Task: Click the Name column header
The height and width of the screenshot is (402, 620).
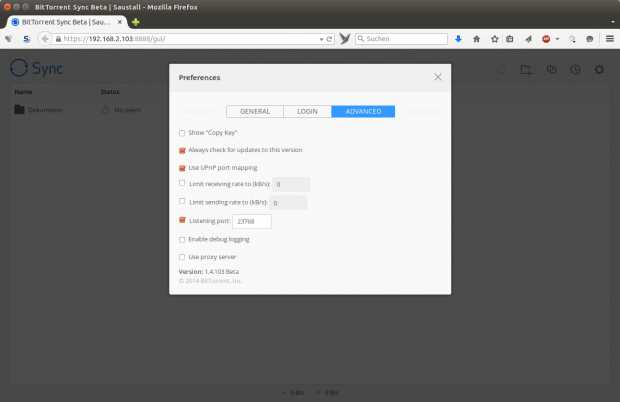Action: [23, 92]
